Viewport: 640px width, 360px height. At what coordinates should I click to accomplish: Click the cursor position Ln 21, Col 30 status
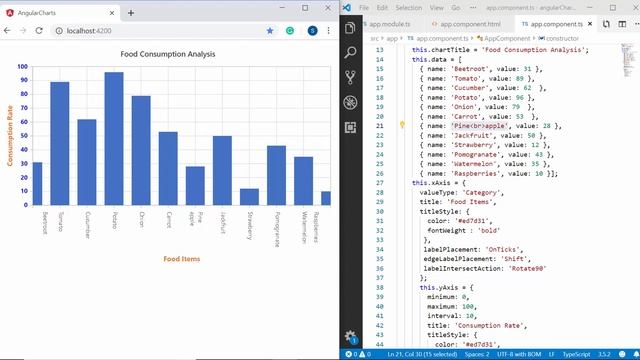(422, 354)
